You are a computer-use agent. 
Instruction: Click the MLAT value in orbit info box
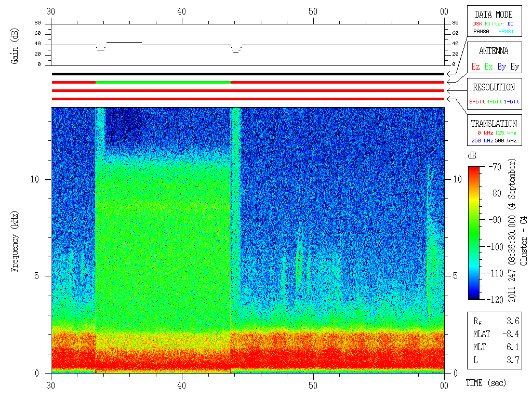coord(511,334)
